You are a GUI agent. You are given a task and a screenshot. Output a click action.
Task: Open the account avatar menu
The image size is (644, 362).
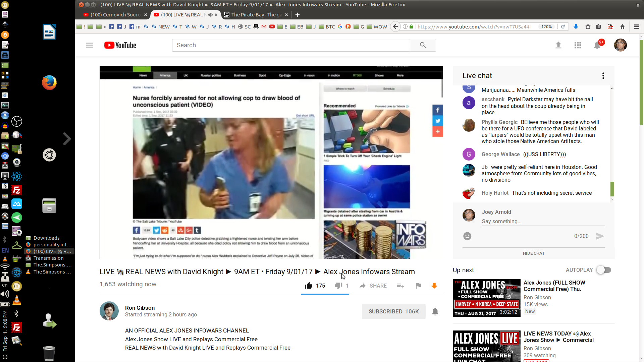point(620,45)
